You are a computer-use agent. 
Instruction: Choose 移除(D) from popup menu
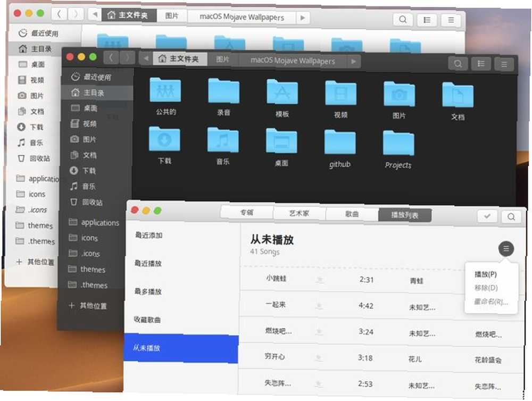point(486,288)
